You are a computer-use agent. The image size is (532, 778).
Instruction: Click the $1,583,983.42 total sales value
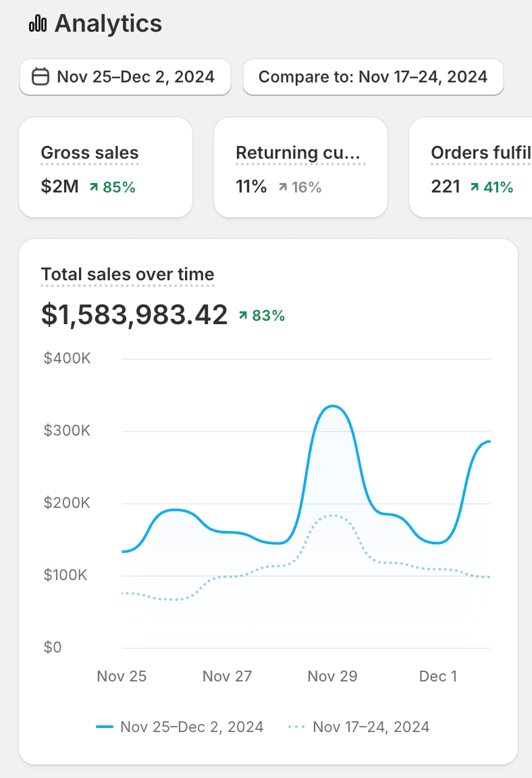click(134, 315)
